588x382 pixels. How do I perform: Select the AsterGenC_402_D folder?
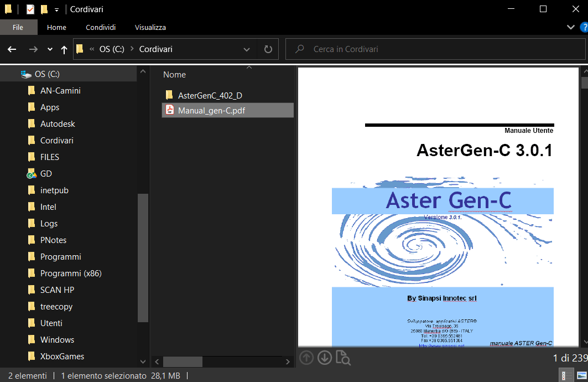tap(228, 95)
